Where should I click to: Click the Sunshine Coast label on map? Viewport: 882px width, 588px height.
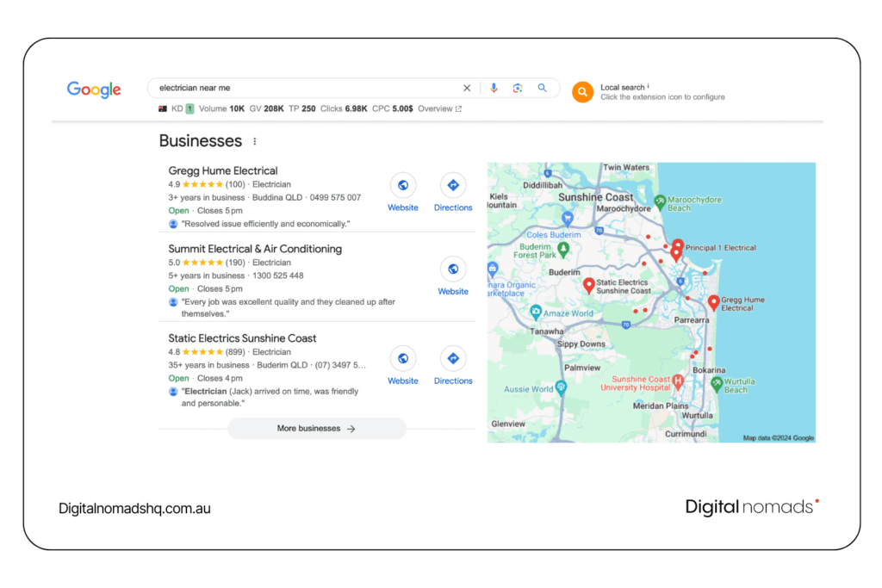[596, 197]
